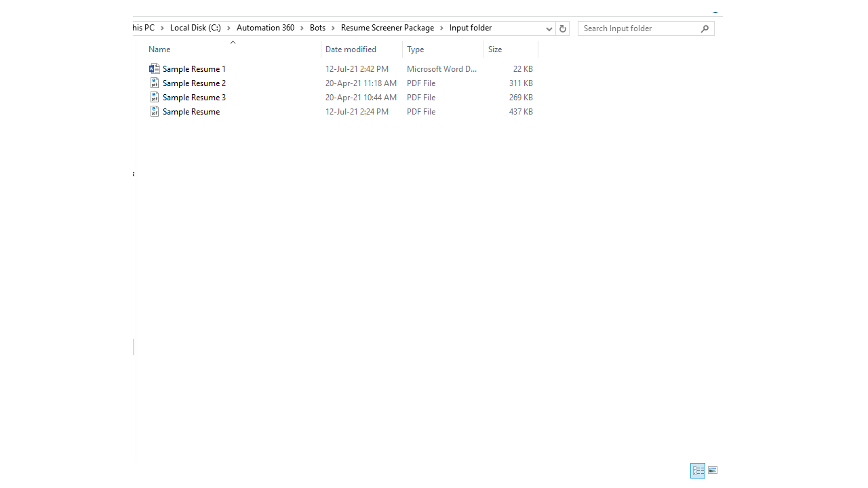Click date 12-Jul-21 2:24 PM
The height and width of the screenshot is (488, 868).
pyautogui.click(x=357, y=112)
